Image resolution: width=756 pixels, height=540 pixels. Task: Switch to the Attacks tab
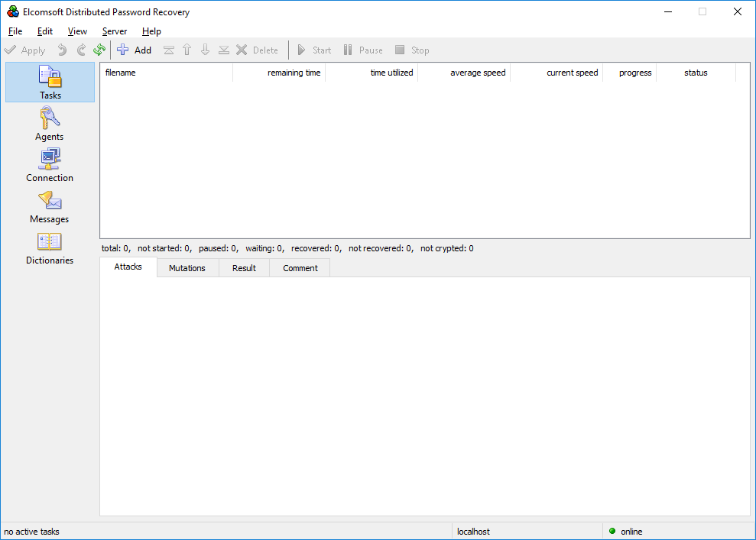pos(128,267)
